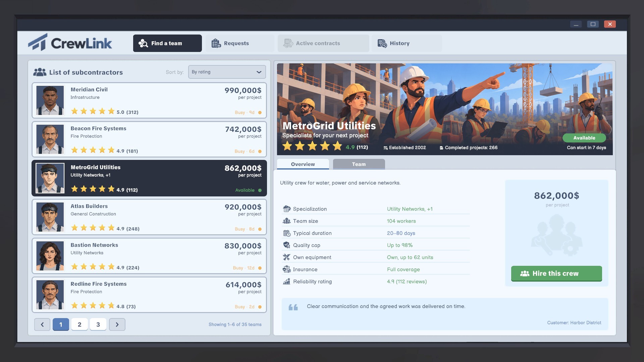This screenshot has width=644, height=362.
Task: Minimize the CrewLink window
Action: pos(576,24)
